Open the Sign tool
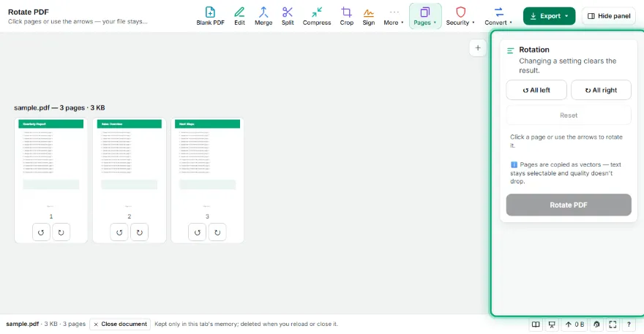The height and width of the screenshot is (334, 644). point(368,16)
